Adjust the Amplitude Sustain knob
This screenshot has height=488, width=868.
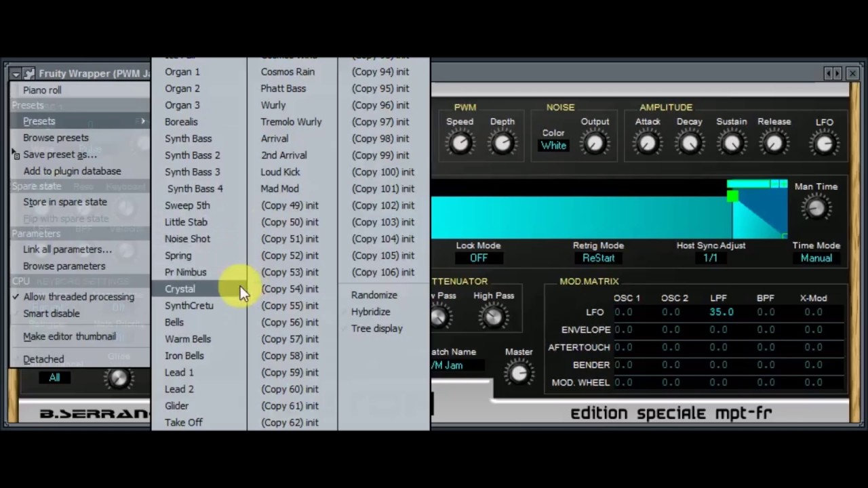[732, 143]
